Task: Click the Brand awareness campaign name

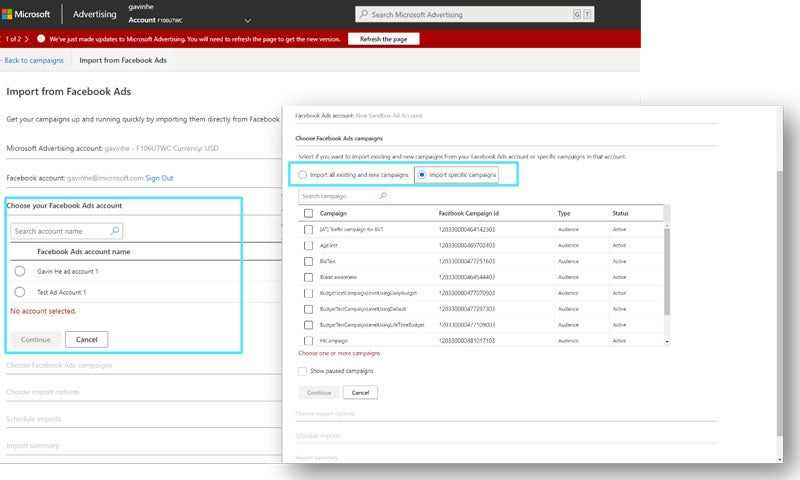Action: pyautogui.click(x=338, y=277)
